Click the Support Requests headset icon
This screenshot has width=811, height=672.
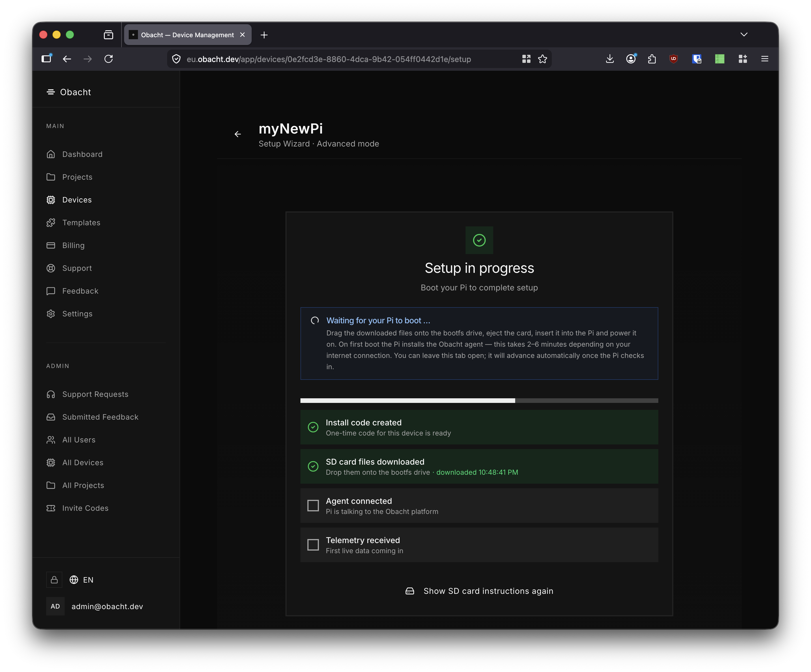[x=51, y=395]
